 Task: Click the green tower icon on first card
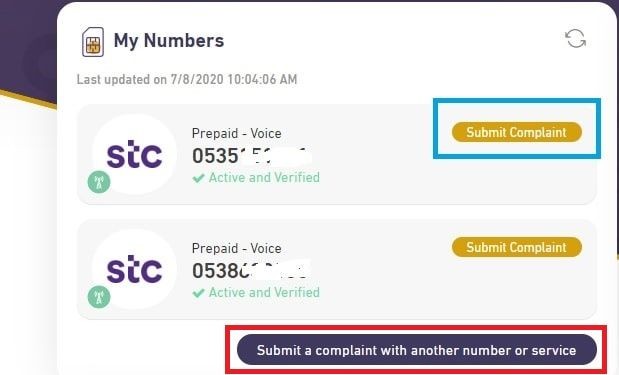click(x=99, y=182)
